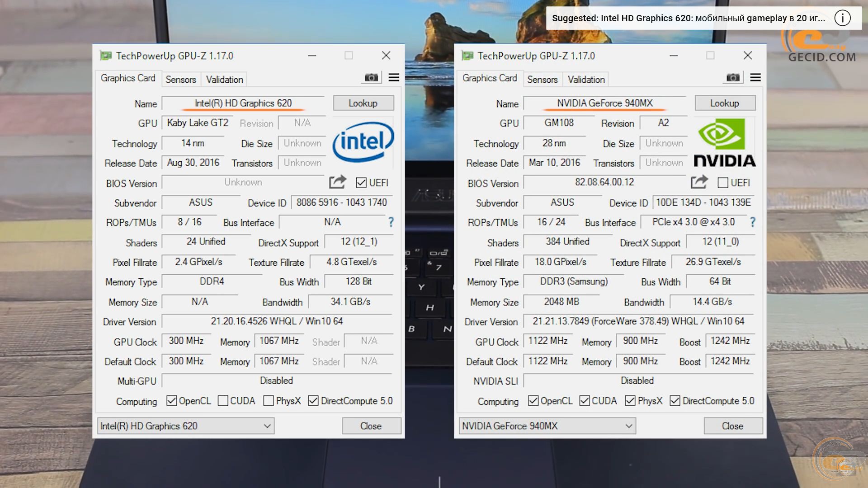This screenshot has height=488, width=868.
Task: Switch to the Validation tab (right window)
Action: click(x=586, y=79)
